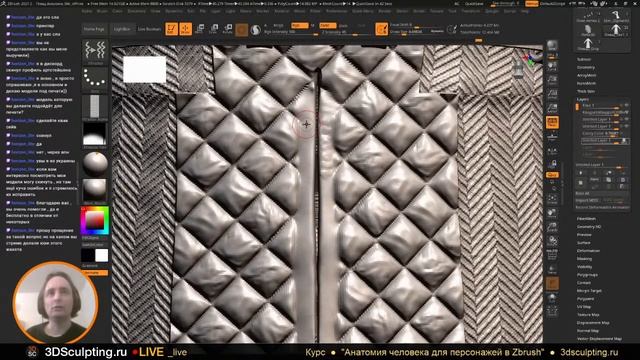
Task: Click the LightBox button
Action: [122, 29]
